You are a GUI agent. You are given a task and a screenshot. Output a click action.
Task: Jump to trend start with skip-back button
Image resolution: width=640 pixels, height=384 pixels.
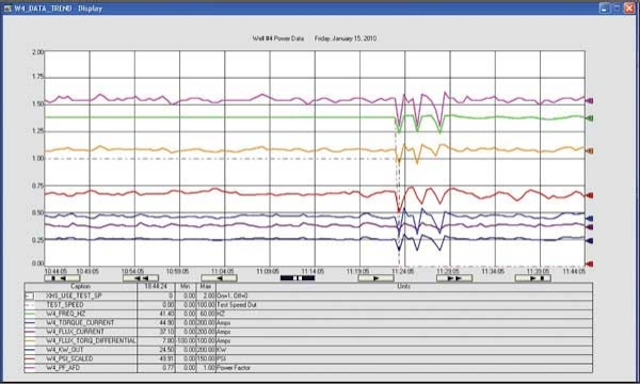pyautogui.click(x=62, y=278)
